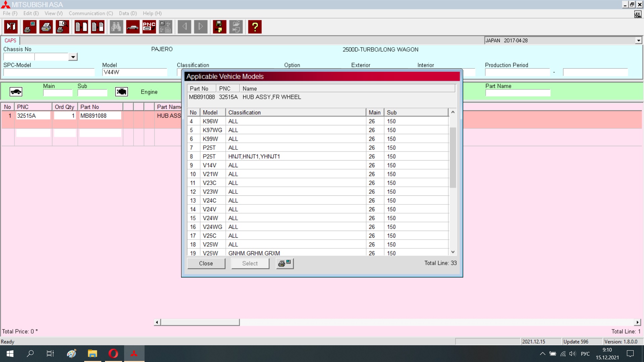Click the print icon in the dialog
Screen dimensions: 644x362
click(285, 263)
